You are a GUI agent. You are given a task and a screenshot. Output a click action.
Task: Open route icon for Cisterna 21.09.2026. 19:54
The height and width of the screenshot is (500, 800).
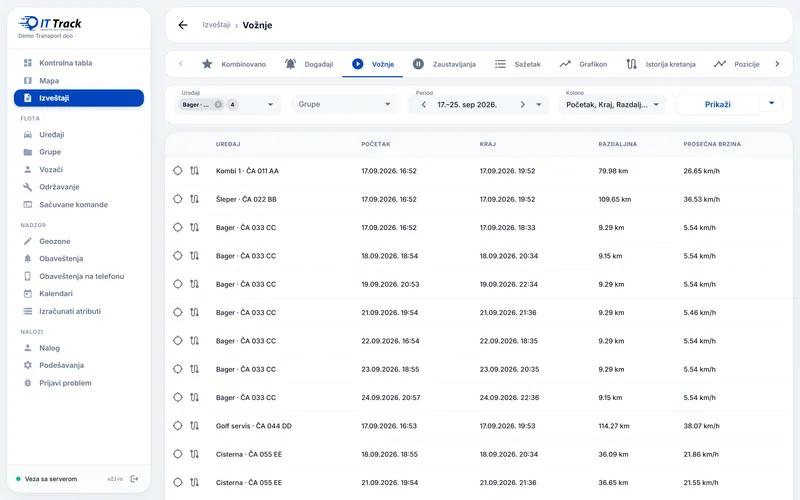[x=194, y=482]
